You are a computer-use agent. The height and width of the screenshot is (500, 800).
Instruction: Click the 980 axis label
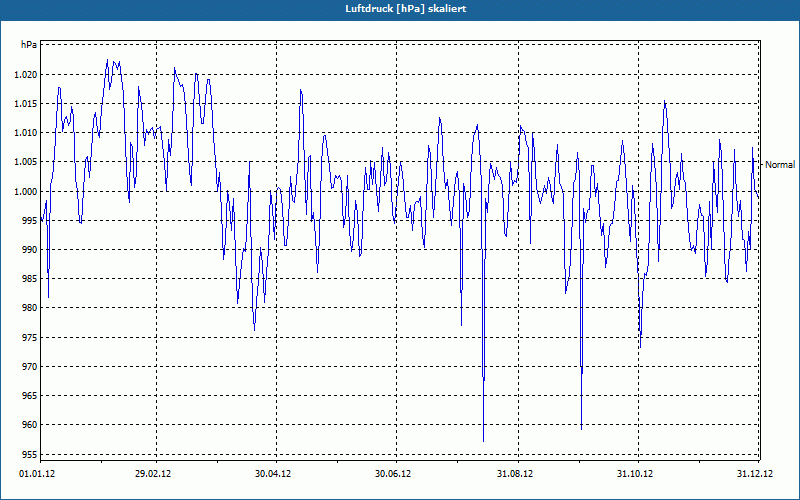pyautogui.click(x=30, y=308)
